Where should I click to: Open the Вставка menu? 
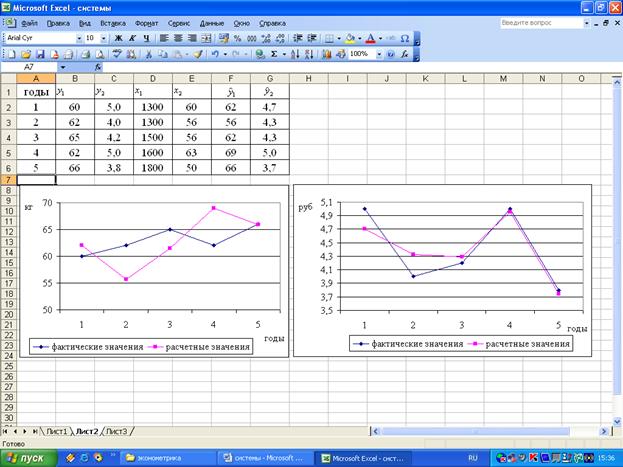pyautogui.click(x=113, y=23)
